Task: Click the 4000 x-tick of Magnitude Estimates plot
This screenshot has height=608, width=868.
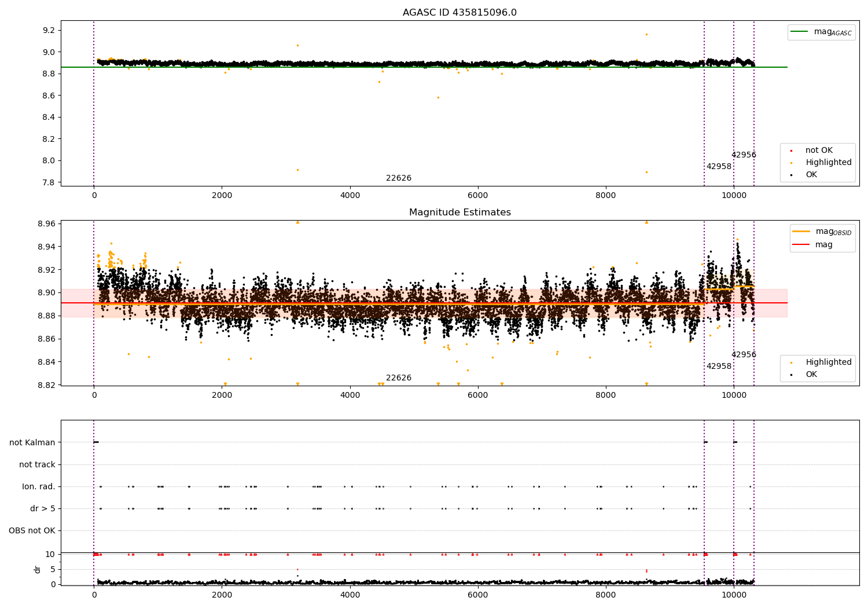Action: point(350,395)
